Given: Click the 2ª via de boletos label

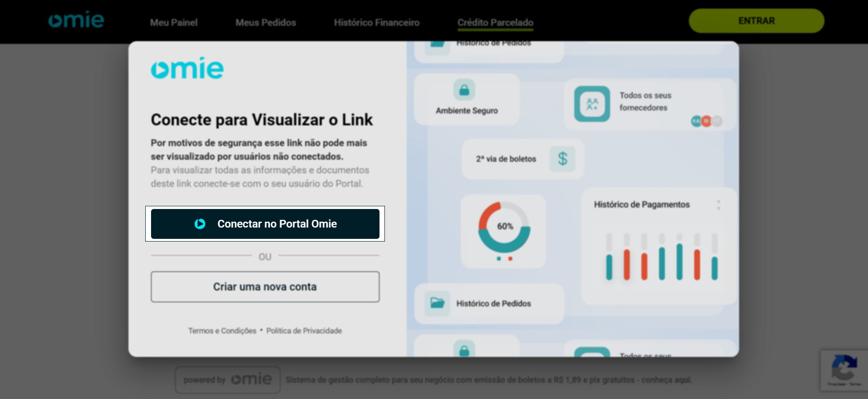Looking at the screenshot, I should (506, 159).
